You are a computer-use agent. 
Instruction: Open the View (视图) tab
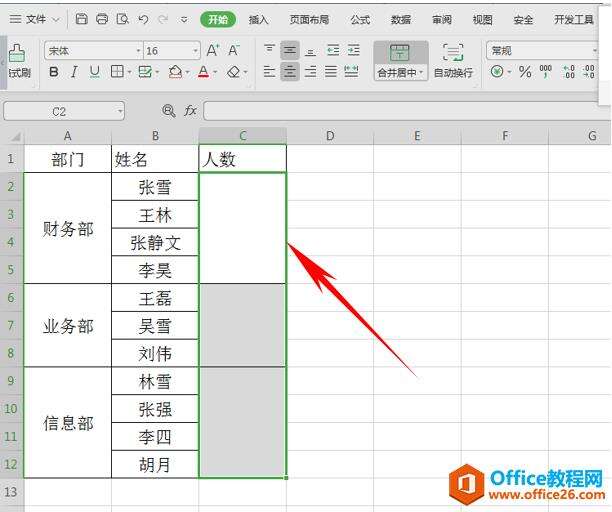click(x=482, y=20)
